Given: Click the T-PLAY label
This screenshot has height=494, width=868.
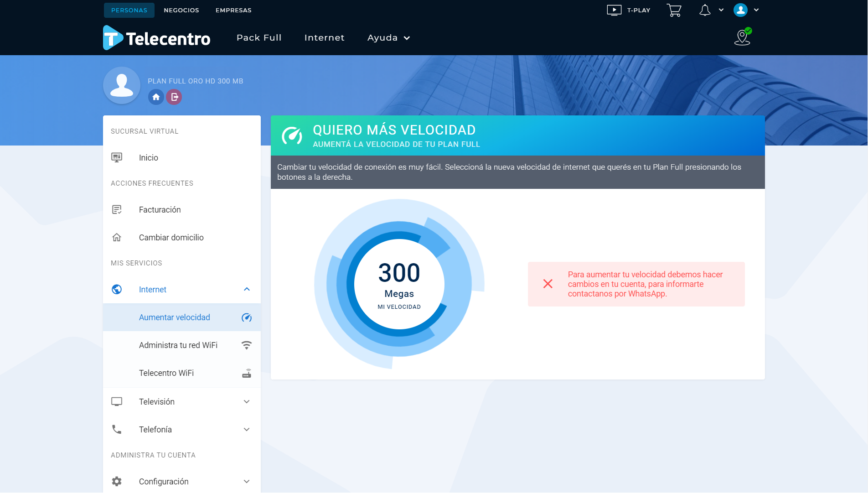Looking at the screenshot, I should [639, 10].
